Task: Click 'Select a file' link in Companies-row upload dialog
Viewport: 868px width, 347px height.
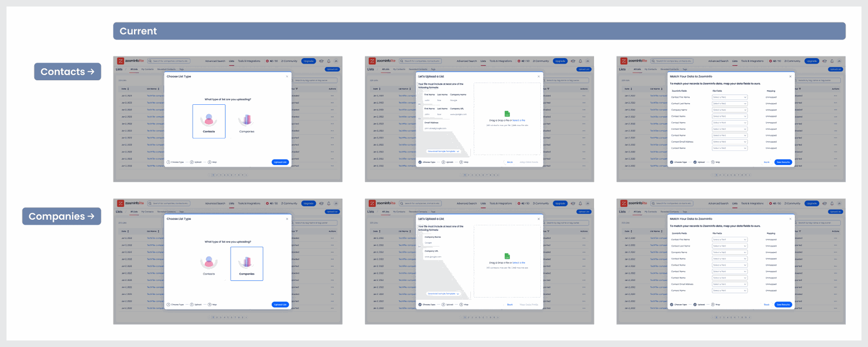Action: point(519,262)
